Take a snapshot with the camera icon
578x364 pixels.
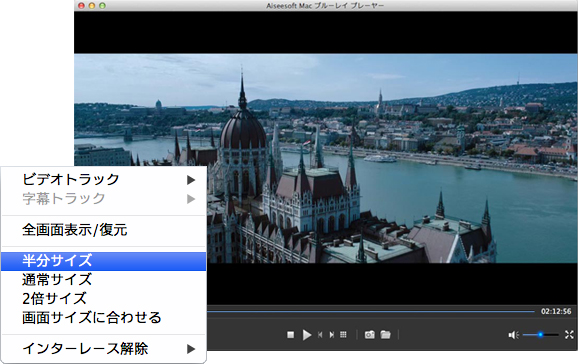coord(369,334)
